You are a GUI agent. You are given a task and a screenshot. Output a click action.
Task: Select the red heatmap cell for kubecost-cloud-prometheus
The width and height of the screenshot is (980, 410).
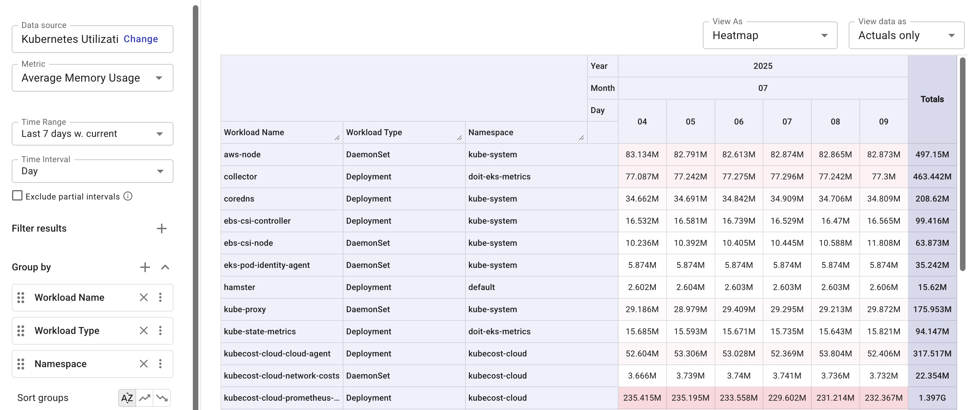(x=642, y=398)
